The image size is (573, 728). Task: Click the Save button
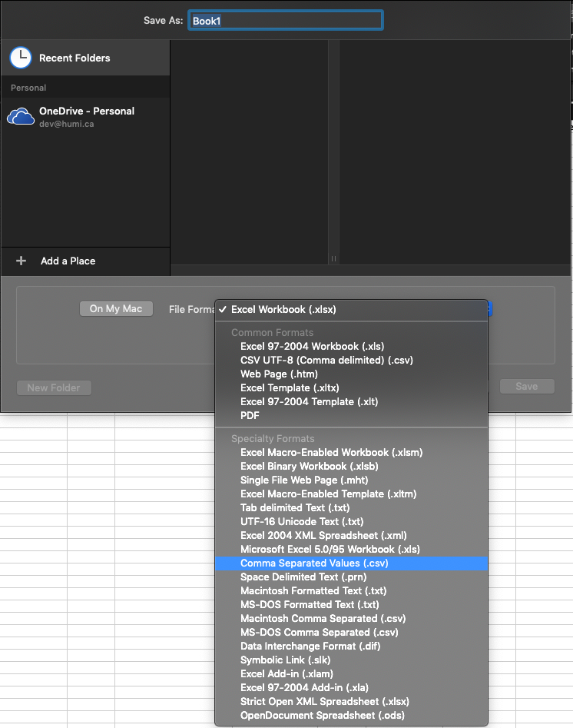click(527, 386)
